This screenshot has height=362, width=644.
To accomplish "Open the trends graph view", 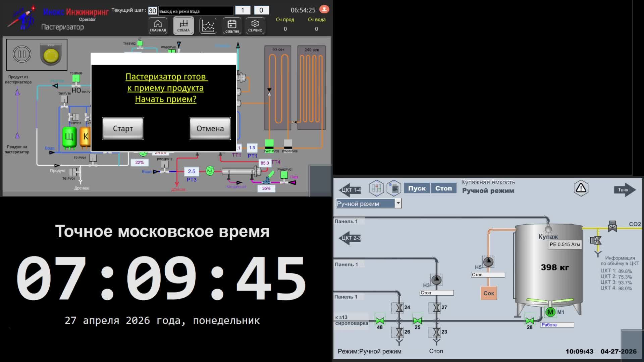I will [208, 25].
